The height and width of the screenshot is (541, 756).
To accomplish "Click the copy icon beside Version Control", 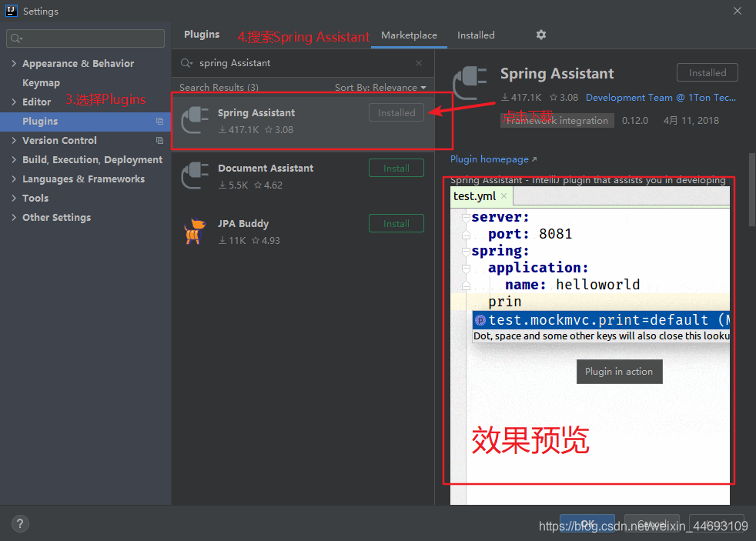I will [x=159, y=141].
